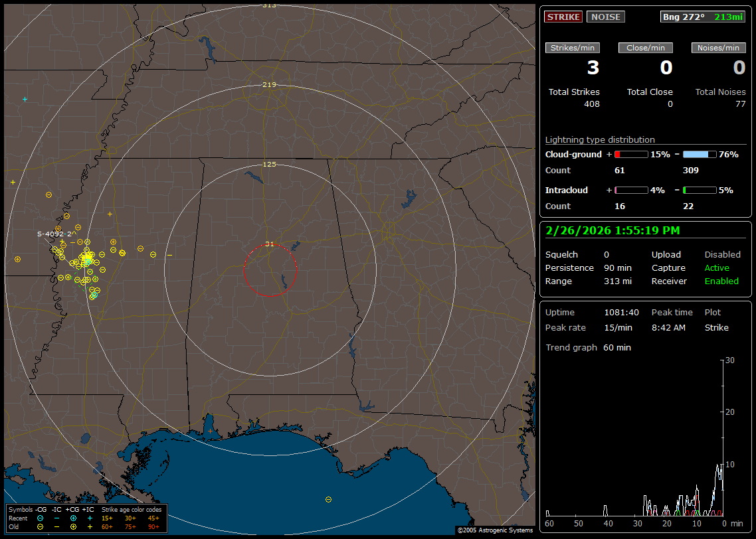Click the green Active capture status

[717, 268]
